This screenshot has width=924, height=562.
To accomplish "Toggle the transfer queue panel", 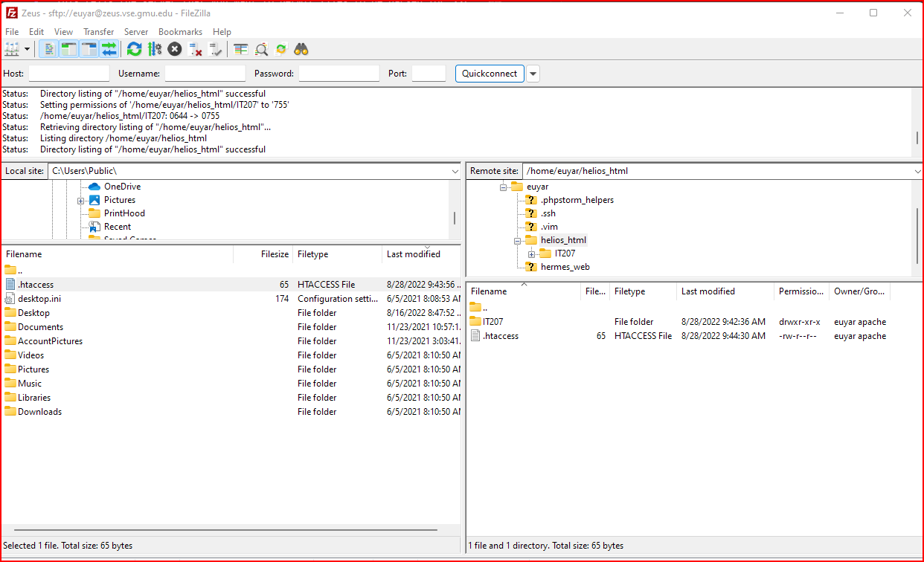I will (109, 49).
